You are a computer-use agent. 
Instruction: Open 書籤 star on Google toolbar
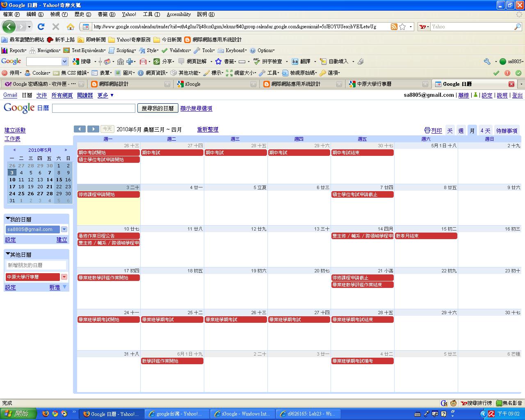click(x=225, y=62)
